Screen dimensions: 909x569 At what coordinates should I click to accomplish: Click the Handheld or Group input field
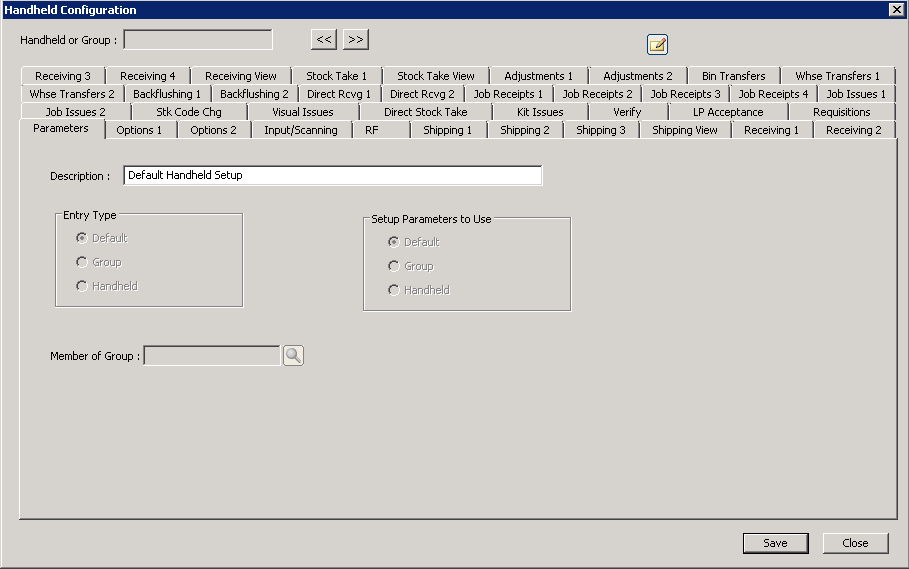tap(197, 40)
